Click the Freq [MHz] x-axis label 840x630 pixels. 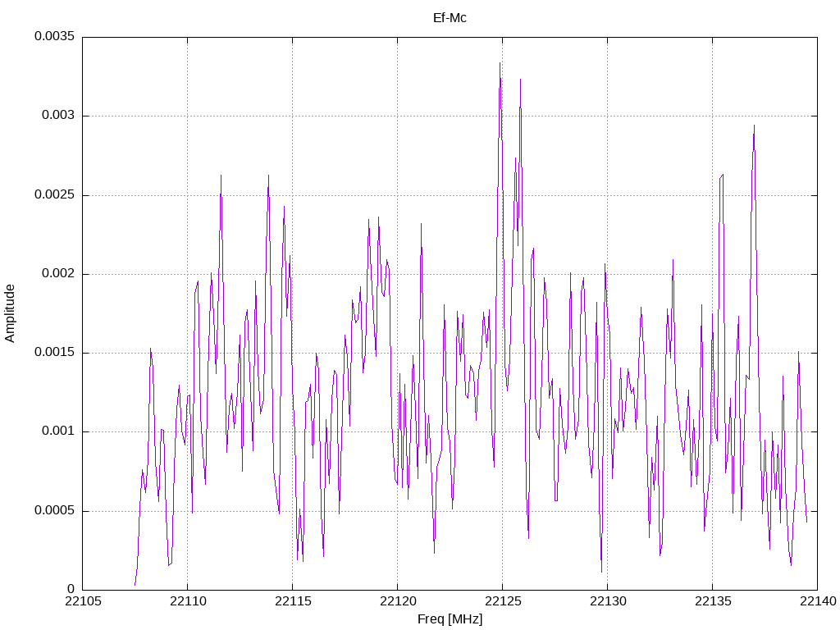pos(450,619)
